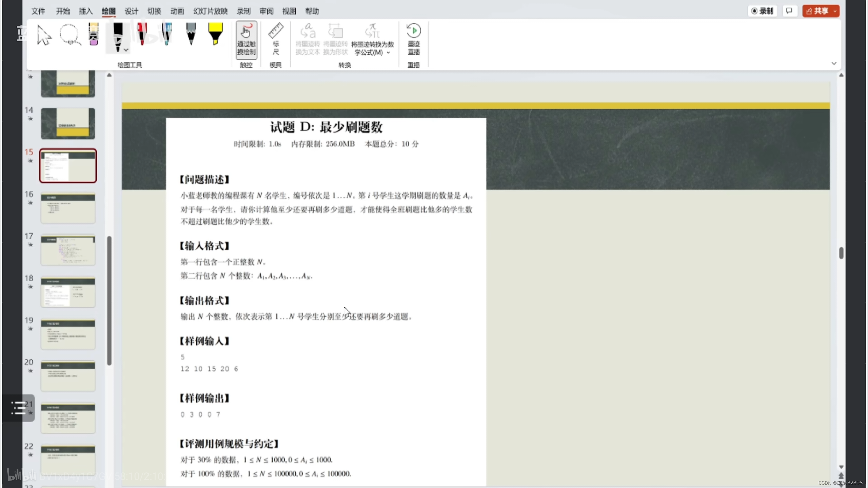Select slide 22 thumbnail

68,460
